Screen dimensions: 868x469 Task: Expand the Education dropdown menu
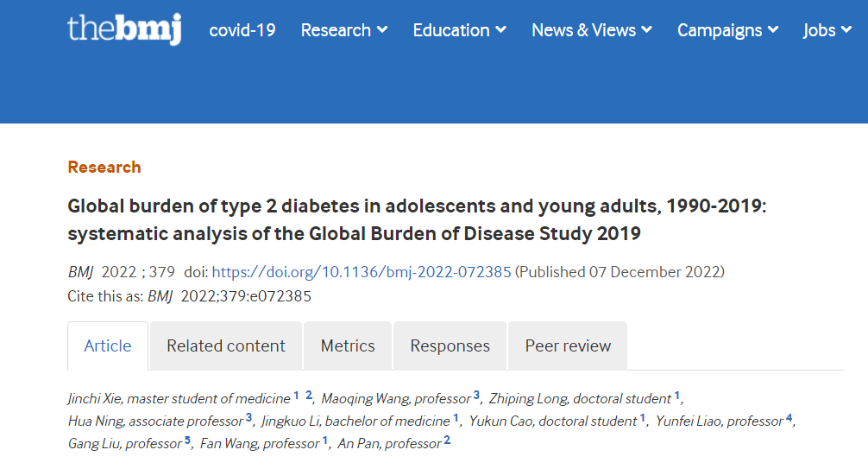pyautogui.click(x=459, y=30)
